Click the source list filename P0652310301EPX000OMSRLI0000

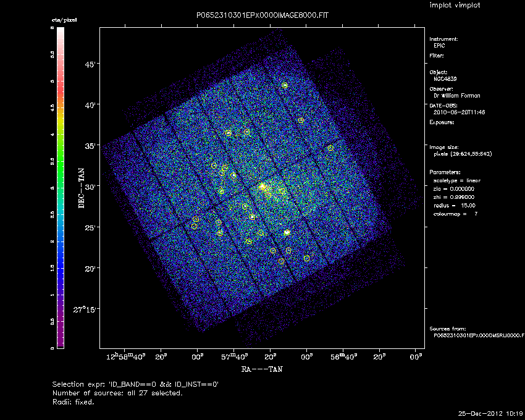[x=479, y=335]
